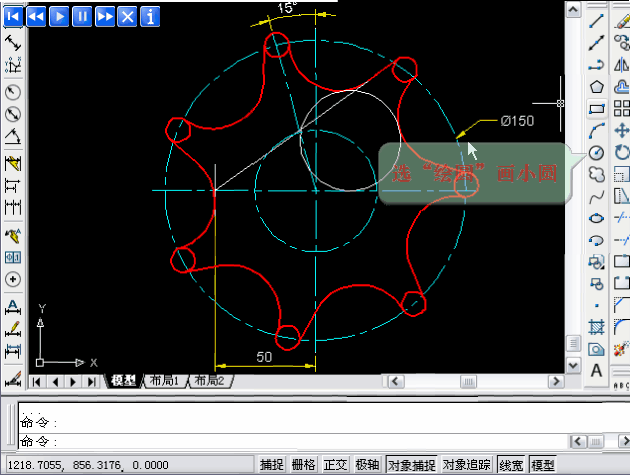Toggle 对象捕捉 object snap button

coord(411,465)
